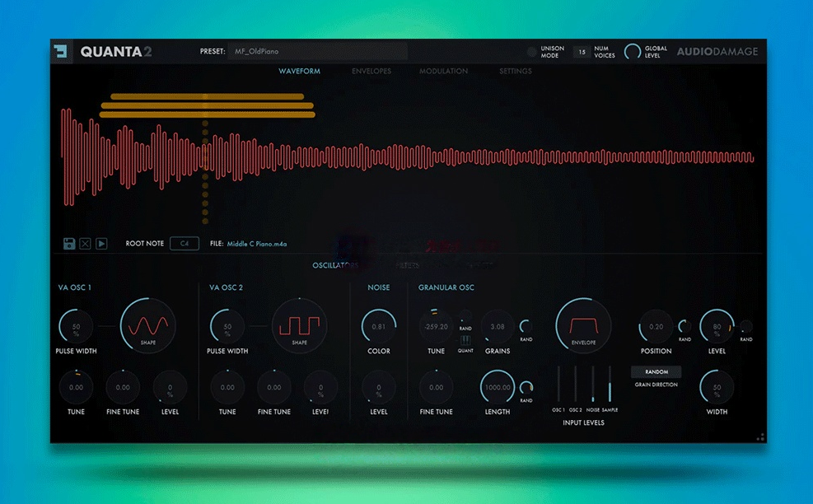Clear the loaded sample with the X icon
Screen dimensions: 813x504
(x=85, y=243)
